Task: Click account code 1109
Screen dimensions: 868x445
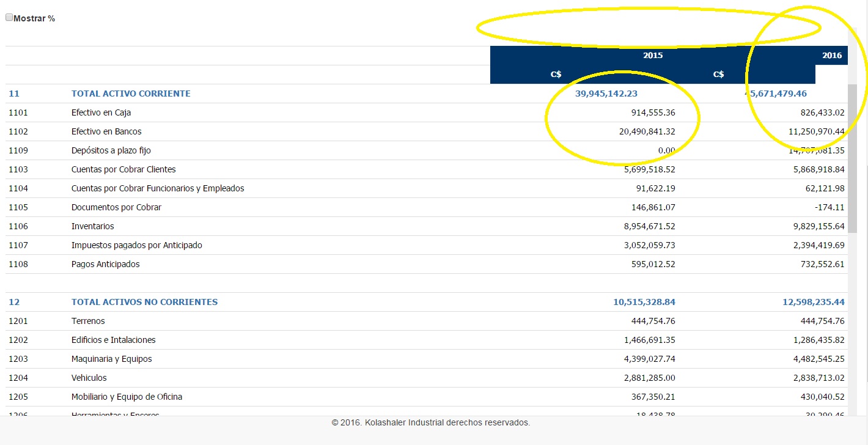Action: [18, 150]
